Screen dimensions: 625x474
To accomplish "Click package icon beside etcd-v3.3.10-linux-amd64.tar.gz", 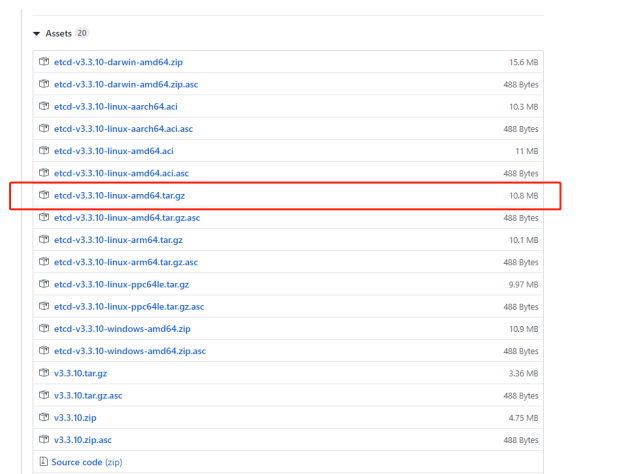I will (44, 195).
